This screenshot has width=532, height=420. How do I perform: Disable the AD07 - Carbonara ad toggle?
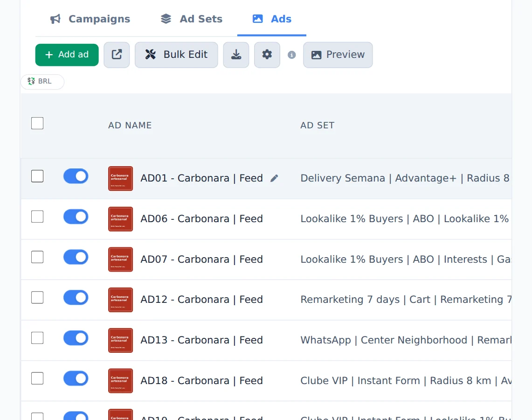coord(76,257)
